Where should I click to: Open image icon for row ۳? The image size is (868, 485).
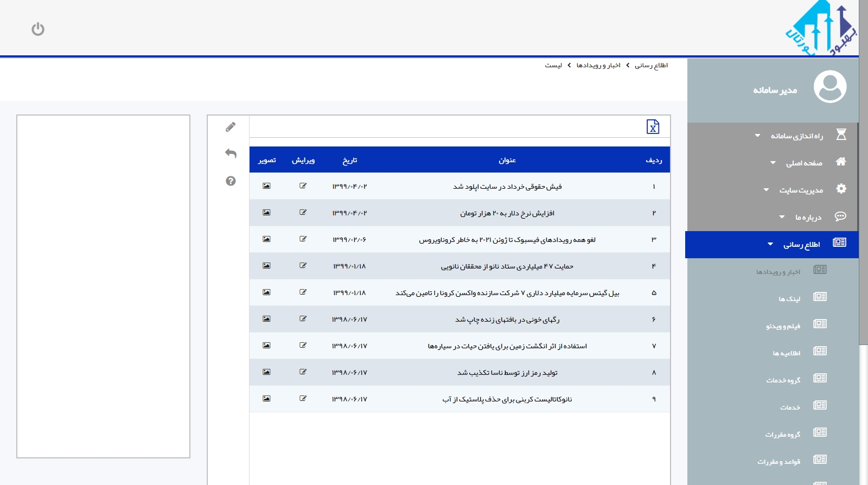point(266,239)
